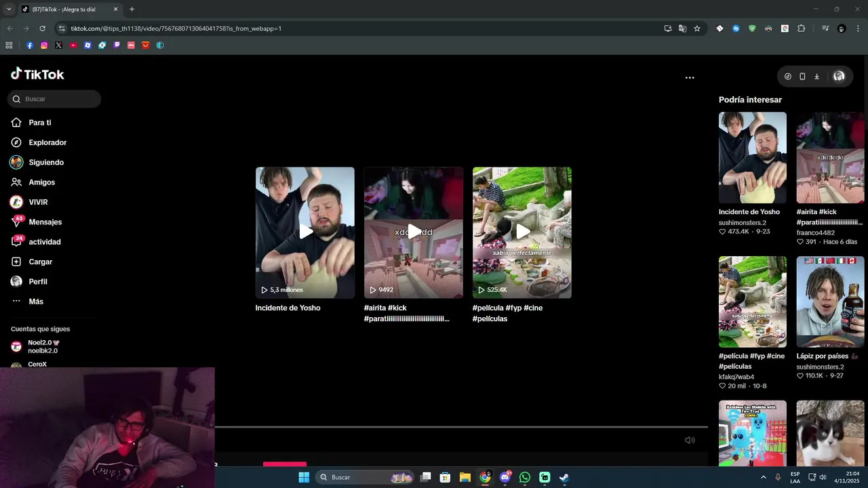The image size is (868, 488).
Task: Open WhatsApp from taskbar
Action: pos(525,477)
